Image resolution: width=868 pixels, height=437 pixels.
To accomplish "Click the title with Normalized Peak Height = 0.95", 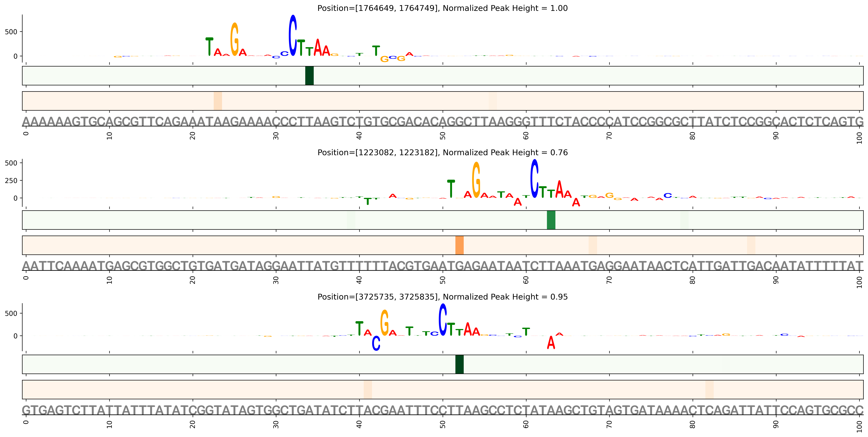I will coord(442,297).
